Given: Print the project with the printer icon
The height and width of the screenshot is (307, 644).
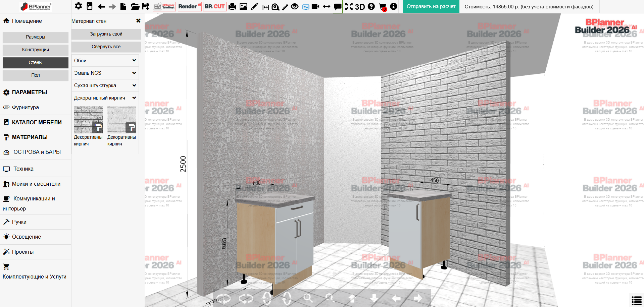Looking at the screenshot, I should pos(232,6).
